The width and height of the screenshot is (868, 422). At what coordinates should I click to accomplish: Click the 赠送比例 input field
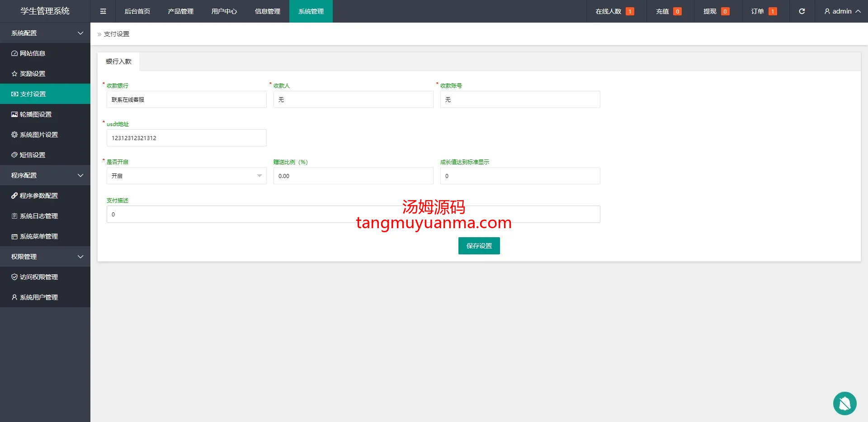pyautogui.click(x=353, y=176)
